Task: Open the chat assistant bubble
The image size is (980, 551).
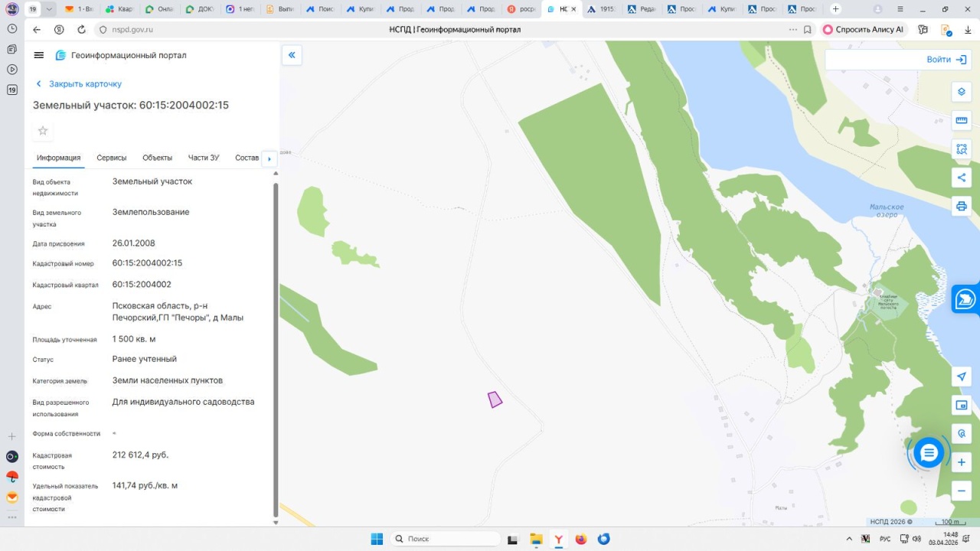Action: click(929, 453)
